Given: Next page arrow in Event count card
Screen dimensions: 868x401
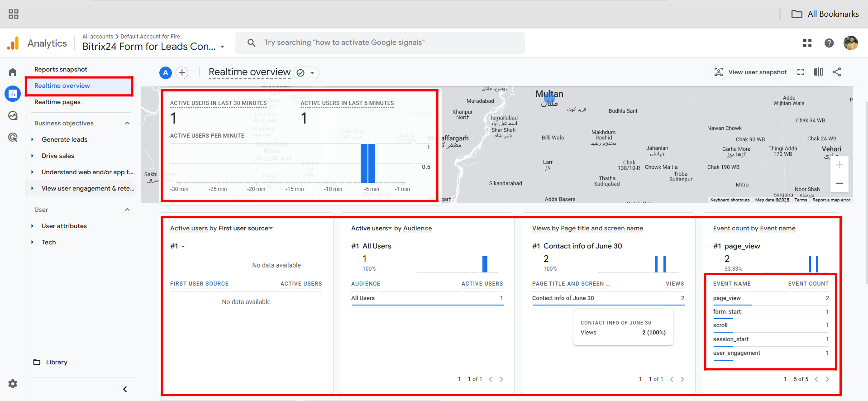Looking at the screenshot, I should click(x=827, y=379).
